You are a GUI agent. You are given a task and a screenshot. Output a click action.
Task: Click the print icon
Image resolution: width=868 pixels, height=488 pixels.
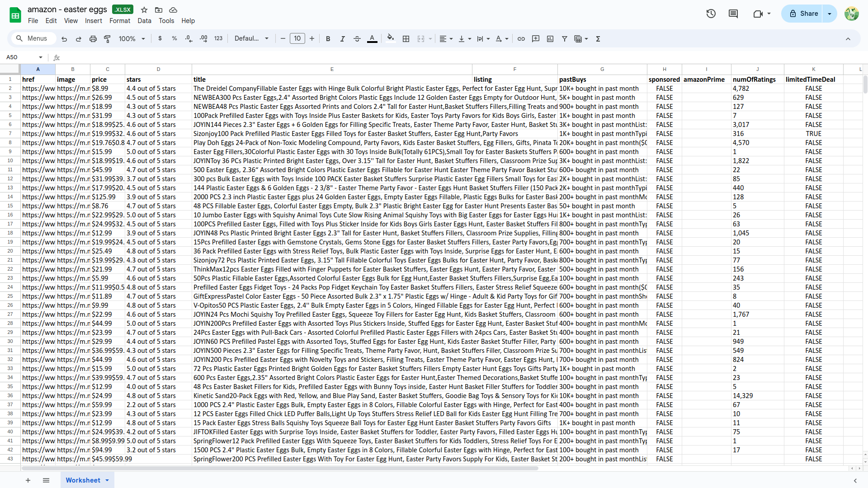pyautogui.click(x=93, y=39)
